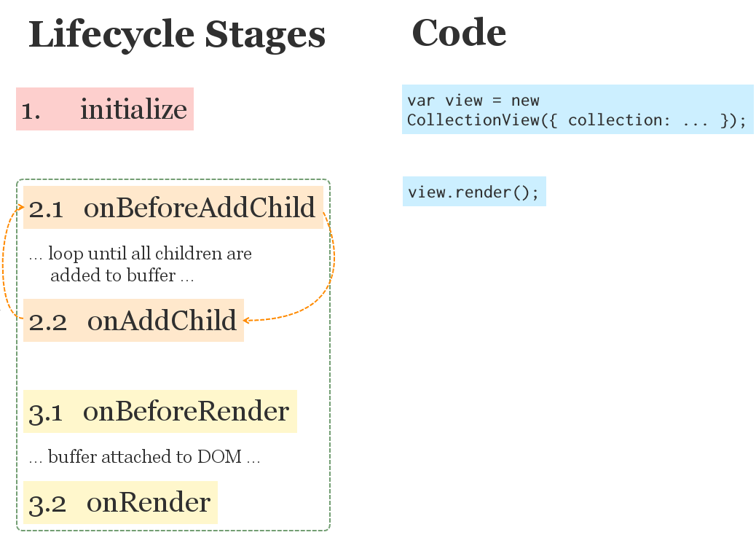The image size is (756, 543).
Task: Select the onBeforeAddChild stage box
Action: pyautogui.click(x=173, y=208)
